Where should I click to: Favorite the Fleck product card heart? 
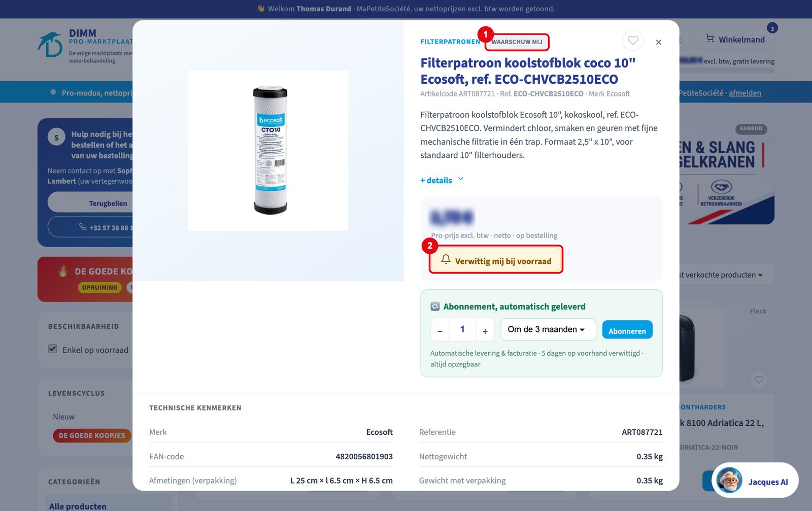point(759,380)
